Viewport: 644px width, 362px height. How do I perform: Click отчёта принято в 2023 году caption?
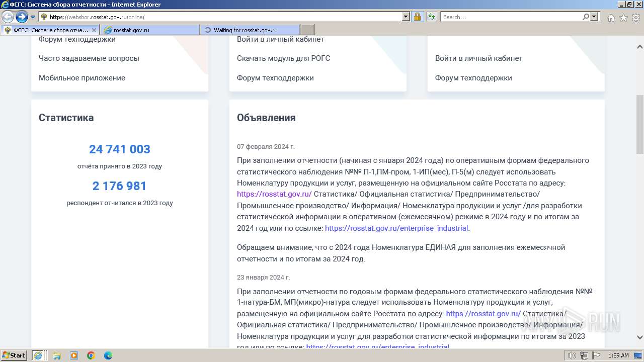pyautogui.click(x=120, y=166)
